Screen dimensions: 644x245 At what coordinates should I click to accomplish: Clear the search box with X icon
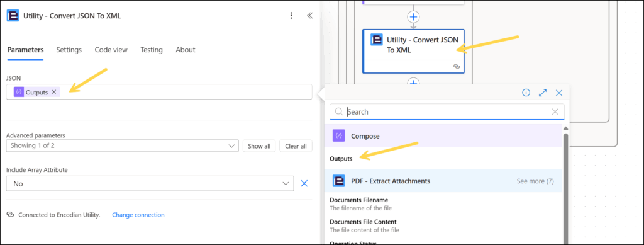click(x=555, y=111)
